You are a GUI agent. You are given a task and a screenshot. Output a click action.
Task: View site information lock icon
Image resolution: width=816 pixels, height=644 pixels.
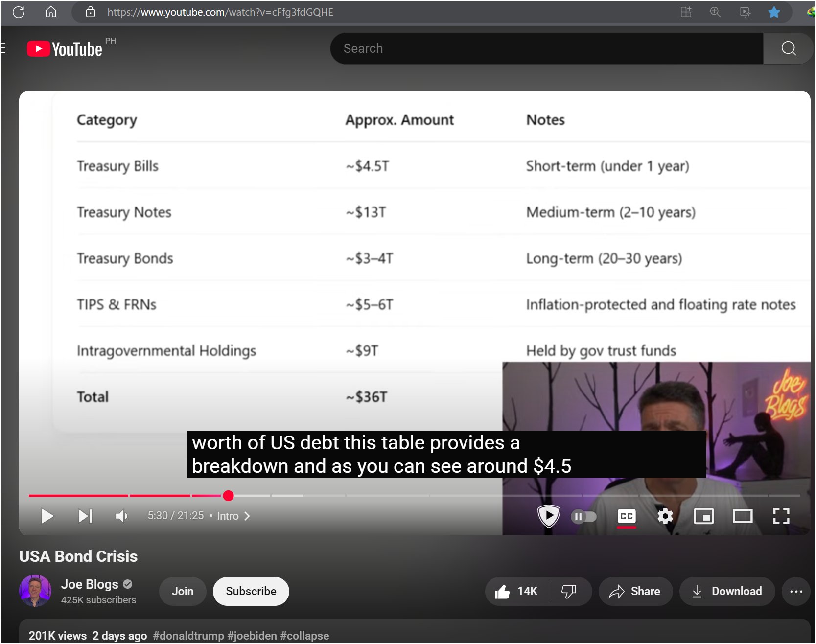tap(91, 12)
